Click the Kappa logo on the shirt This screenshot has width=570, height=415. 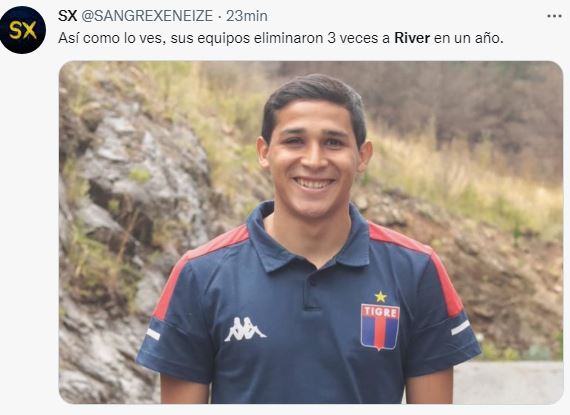(245, 329)
